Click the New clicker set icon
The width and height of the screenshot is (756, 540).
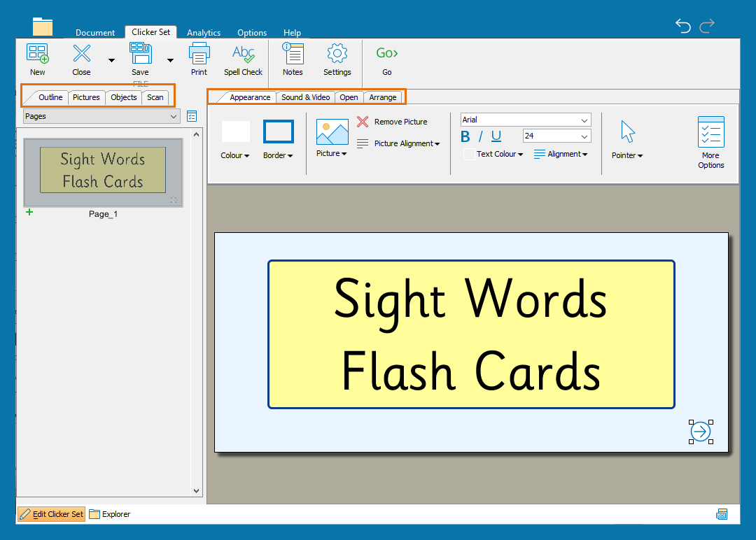tap(37, 54)
